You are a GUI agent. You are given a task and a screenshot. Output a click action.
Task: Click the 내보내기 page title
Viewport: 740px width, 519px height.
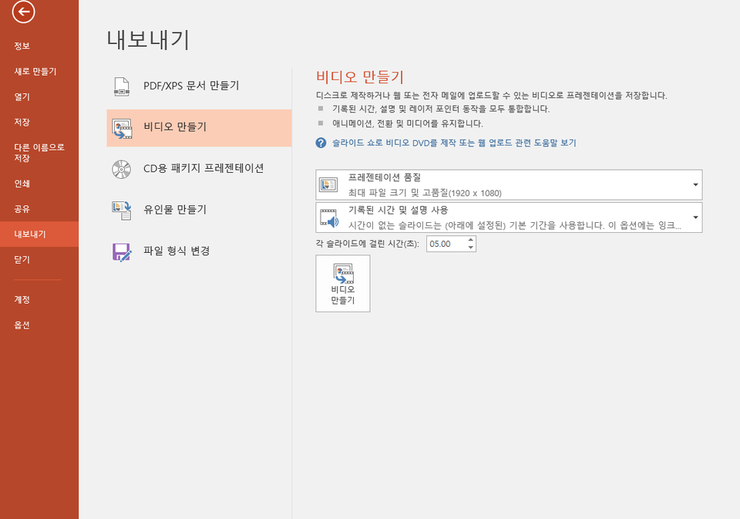[x=148, y=40]
